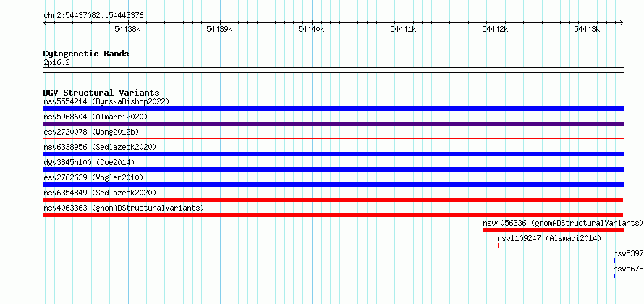Click the nsv5968604 (Almarri2020) label
The image size is (644, 304).
tap(96, 117)
